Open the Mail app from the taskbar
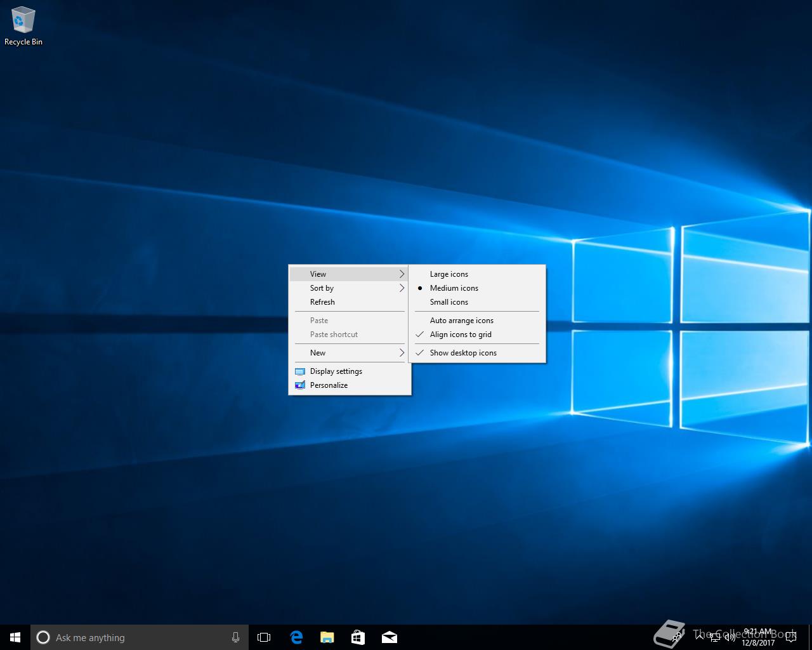 coord(389,637)
